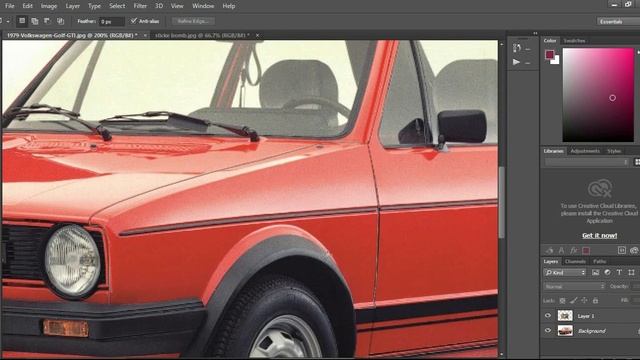This screenshot has height=360, width=640.
Task: Select the Layer 1 thumbnail
Action: tap(565, 316)
